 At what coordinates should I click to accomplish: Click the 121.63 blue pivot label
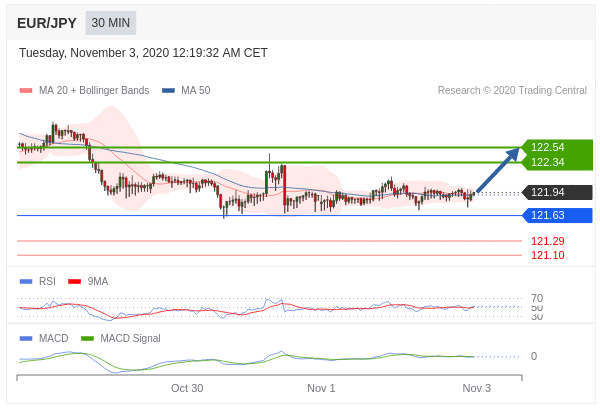pos(557,215)
